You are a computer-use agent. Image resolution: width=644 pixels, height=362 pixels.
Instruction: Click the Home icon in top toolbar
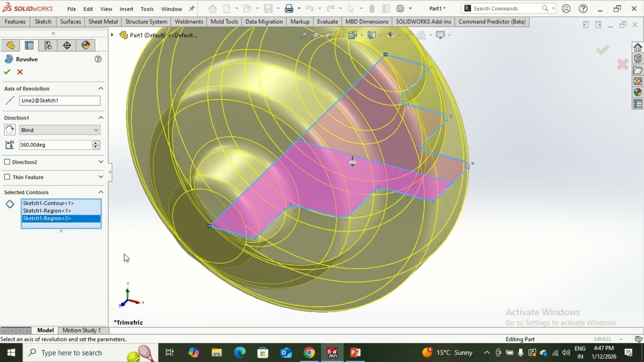tap(212, 9)
